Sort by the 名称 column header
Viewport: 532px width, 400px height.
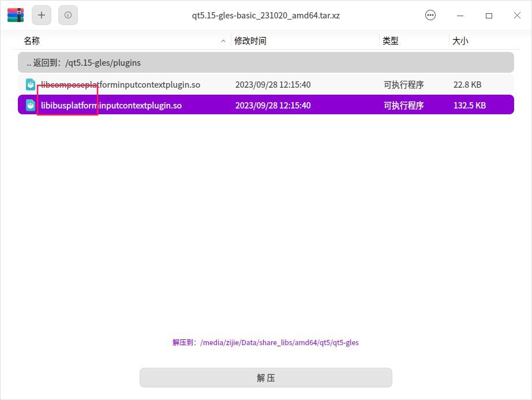pos(32,41)
